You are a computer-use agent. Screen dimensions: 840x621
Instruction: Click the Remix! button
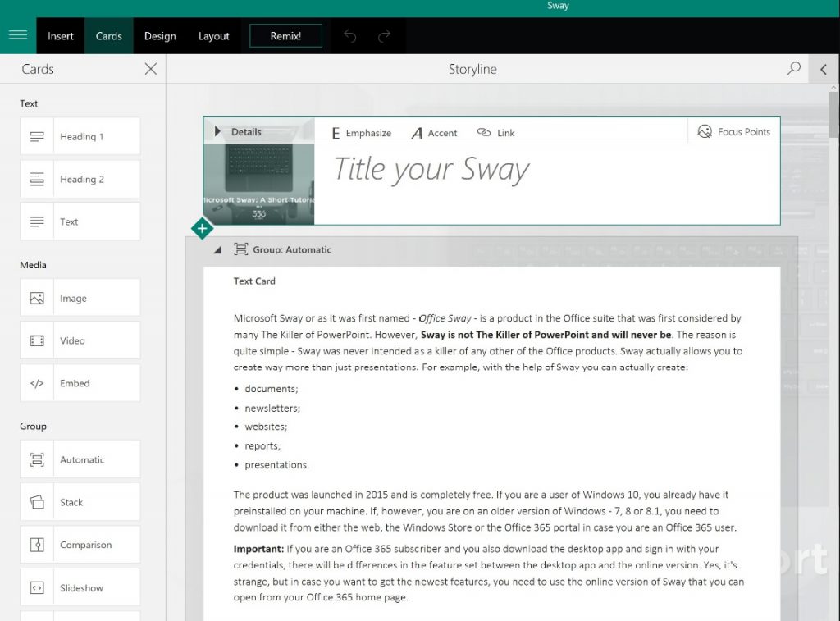[285, 36]
